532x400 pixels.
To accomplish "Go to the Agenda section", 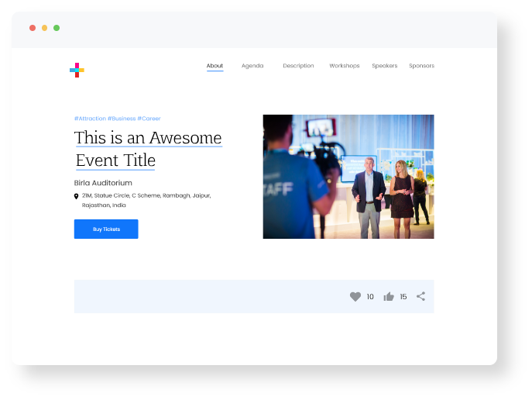I will (x=252, y=66).
